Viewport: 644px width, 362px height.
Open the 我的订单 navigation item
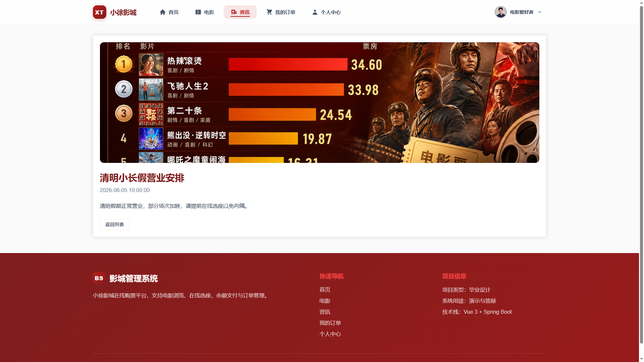(281, 12)
